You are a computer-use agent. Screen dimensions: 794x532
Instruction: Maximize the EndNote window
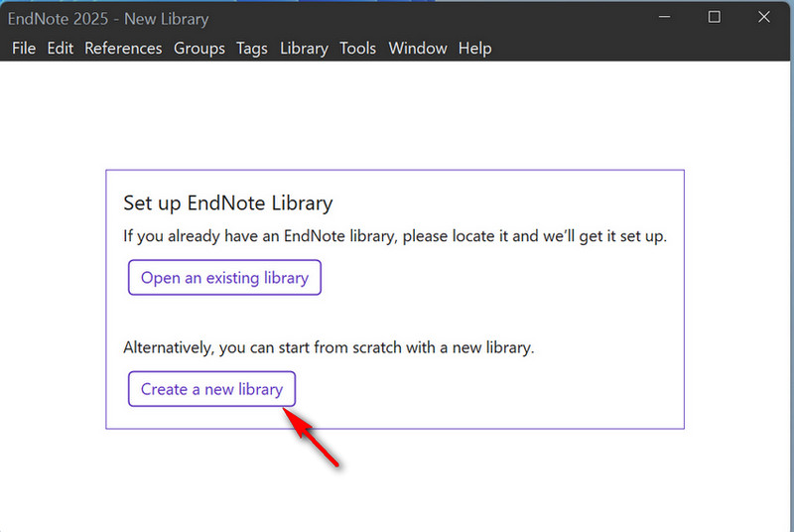pos(714,17)
